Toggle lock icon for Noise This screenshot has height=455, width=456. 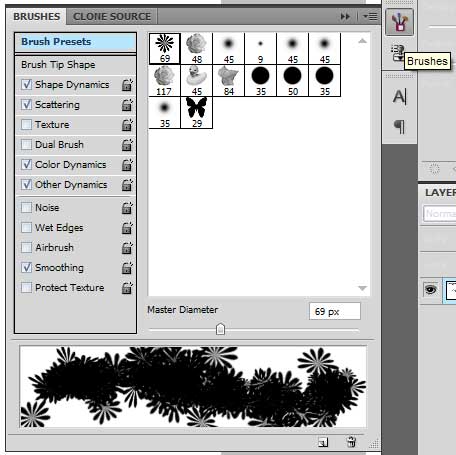tap(127, 208)
